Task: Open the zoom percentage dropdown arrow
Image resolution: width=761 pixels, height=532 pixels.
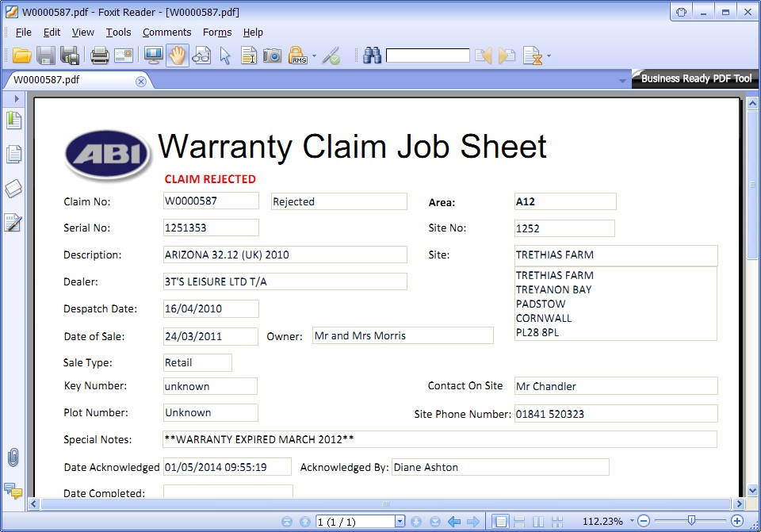Action: point(632,522)
